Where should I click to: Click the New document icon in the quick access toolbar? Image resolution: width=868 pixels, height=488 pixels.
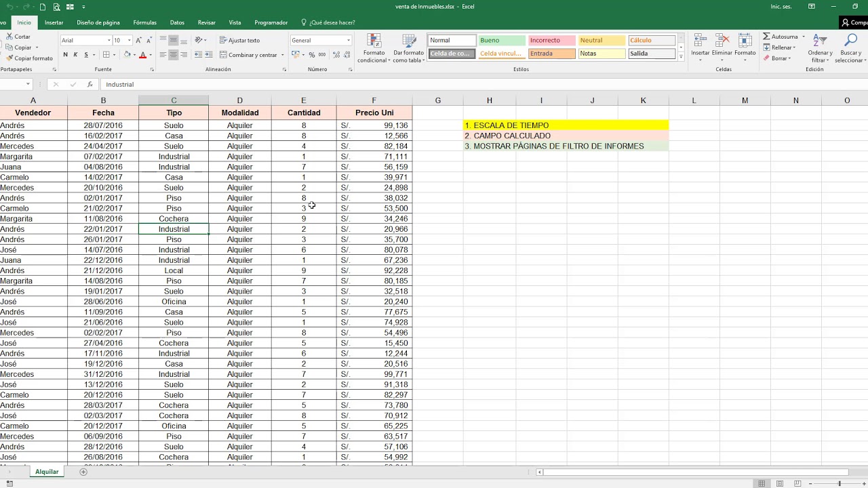click(x=43, y=7)
